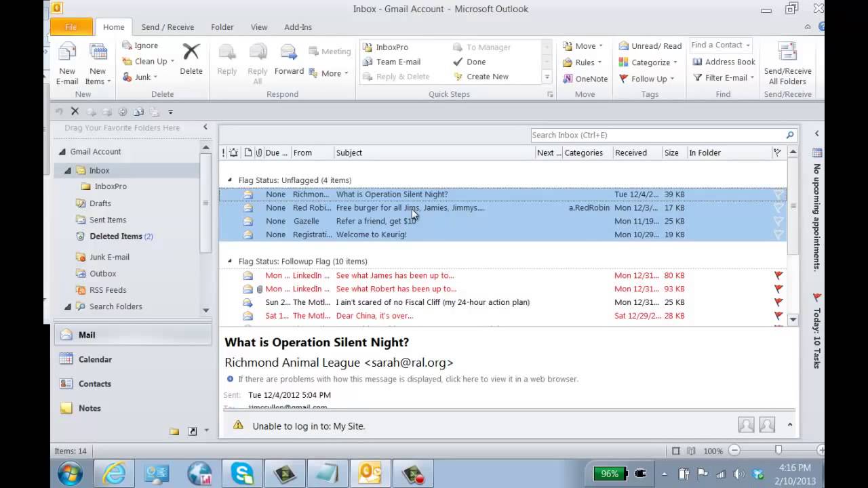Image resolution: width=868 pixels, height=488 pixels.
Task: Delete the selected messages
Action: click(x=191, y=59)
